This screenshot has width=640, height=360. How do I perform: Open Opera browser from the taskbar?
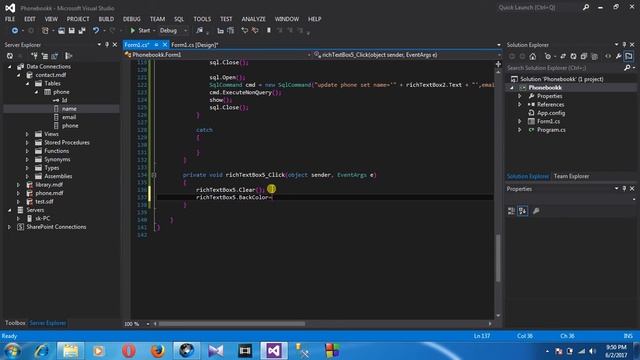129,351
